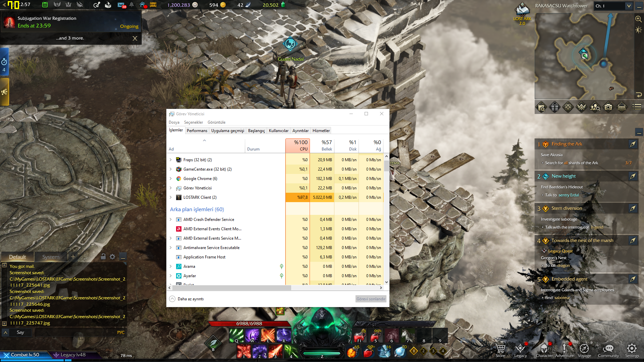Switch to the Performans tab
The height and width of the screenshot is (362, 644).
point(197,131)
